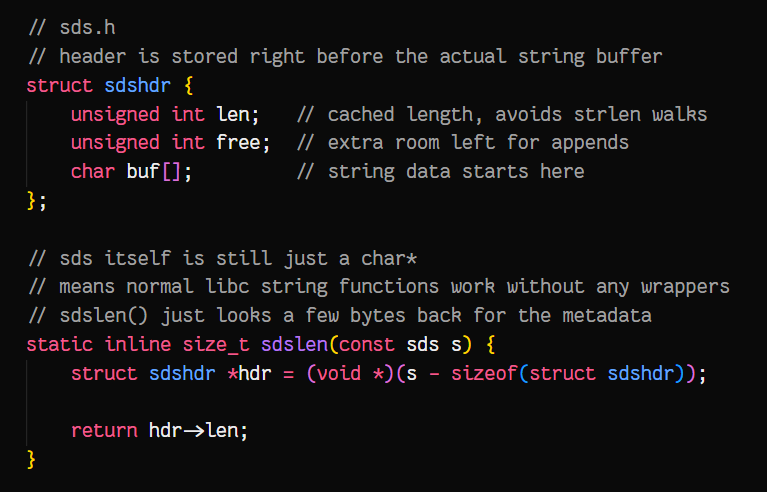Click the closing brace of struct sdshdr
This screenshot has width=767, height=492.
pos(31,201)
